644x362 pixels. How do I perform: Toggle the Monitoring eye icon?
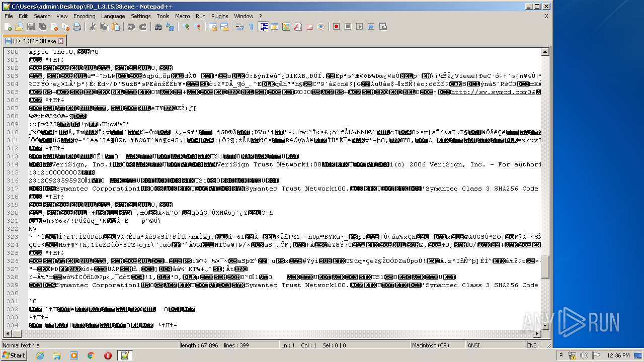coord(321,27)
